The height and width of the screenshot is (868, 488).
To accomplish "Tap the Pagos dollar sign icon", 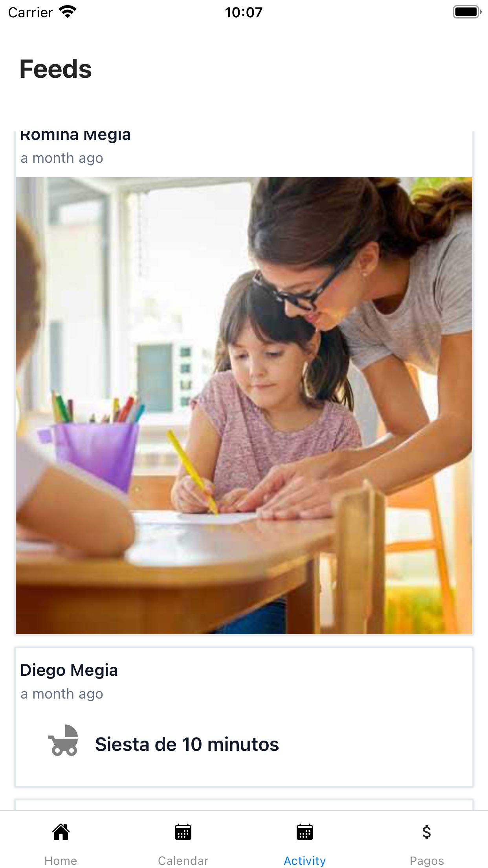I will (x=427, y=832).
